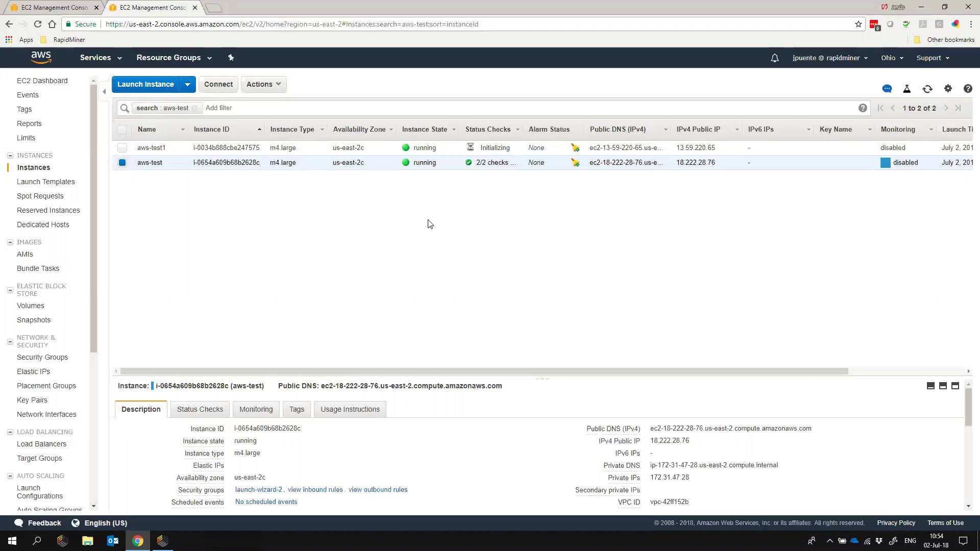
Task: Select the aws-test1 instance checkbox
Action: pos(122,148)
